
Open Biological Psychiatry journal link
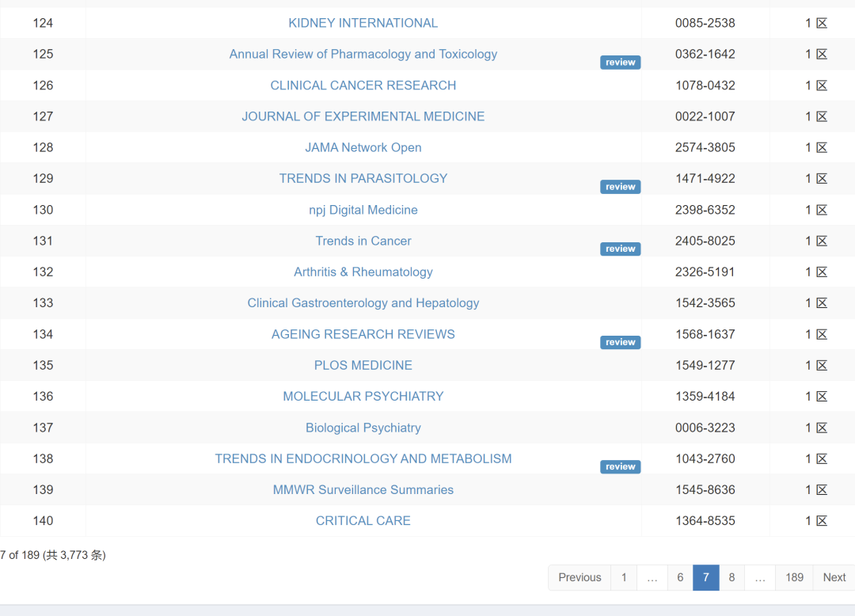(x=363, y=428)
